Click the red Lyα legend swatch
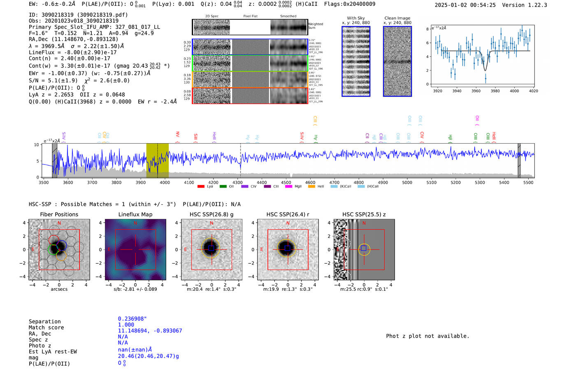This screenshot has width=576, height=392. pos(201,187)
